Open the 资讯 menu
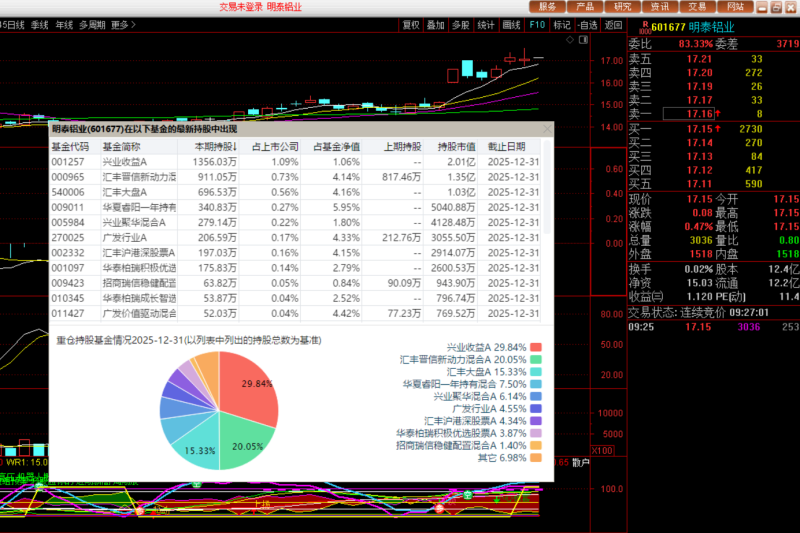Image resolution: width=800 pixels, height=533 pixels. coord(660,7)
